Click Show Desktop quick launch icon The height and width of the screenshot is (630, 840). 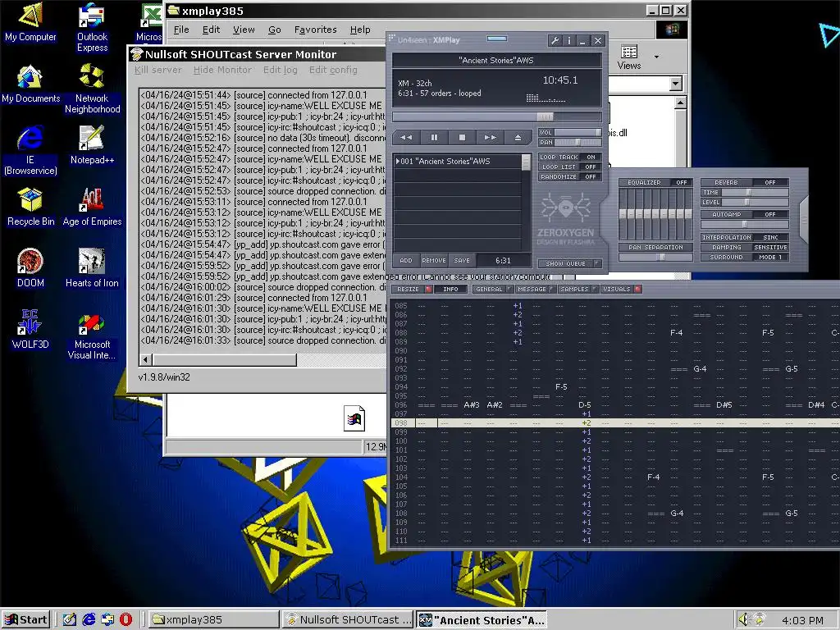pyautogui.click(x=69, y=619)
